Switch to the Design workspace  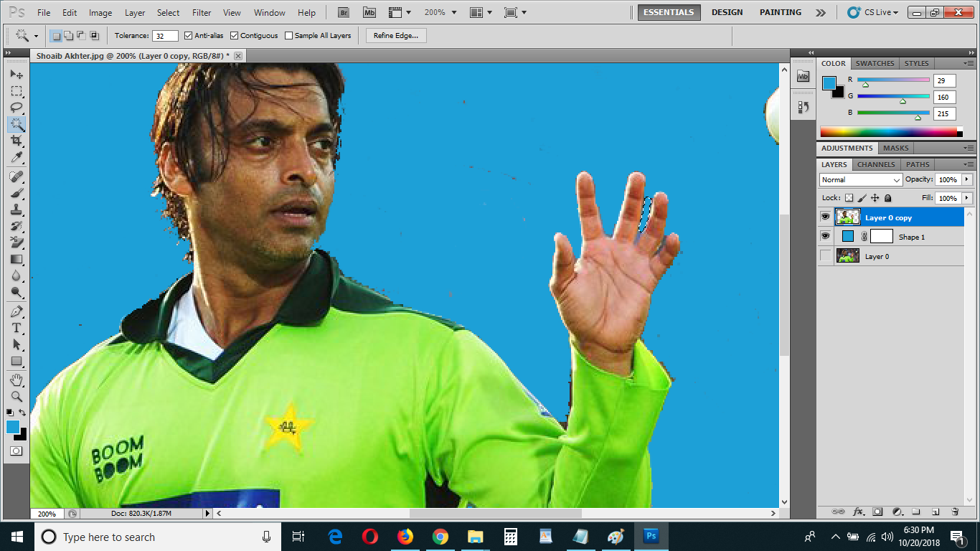click(727, 12)
